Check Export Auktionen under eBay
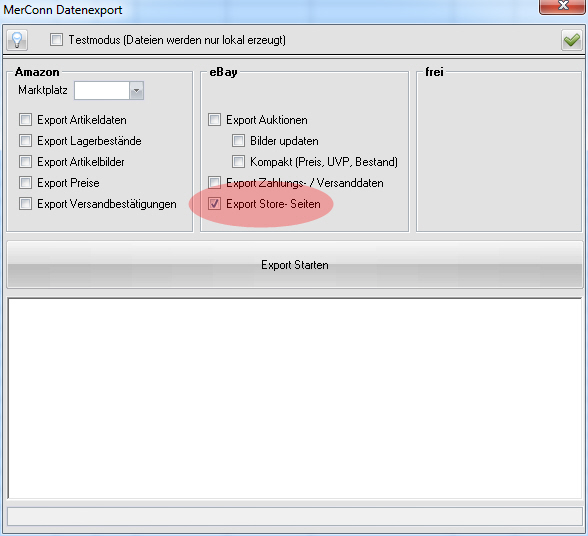The width and height of the screenshot is (588, 536). pyautogui.click(x=214, y=120)
